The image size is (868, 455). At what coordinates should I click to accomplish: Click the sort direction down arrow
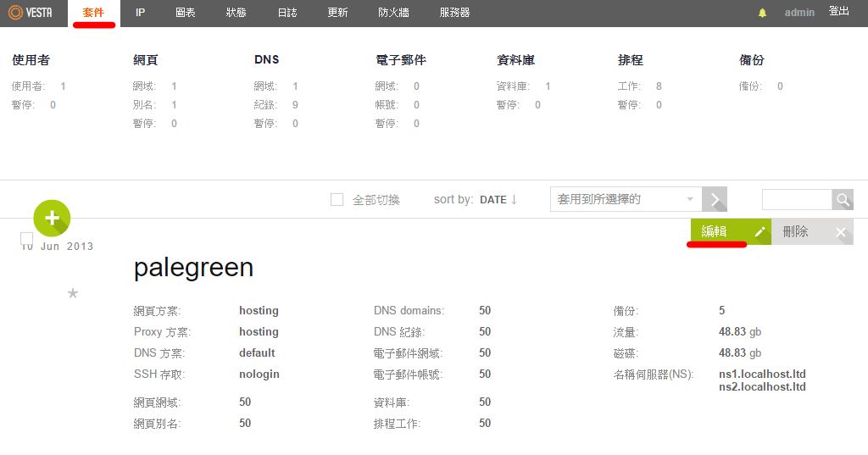point(514,200)
